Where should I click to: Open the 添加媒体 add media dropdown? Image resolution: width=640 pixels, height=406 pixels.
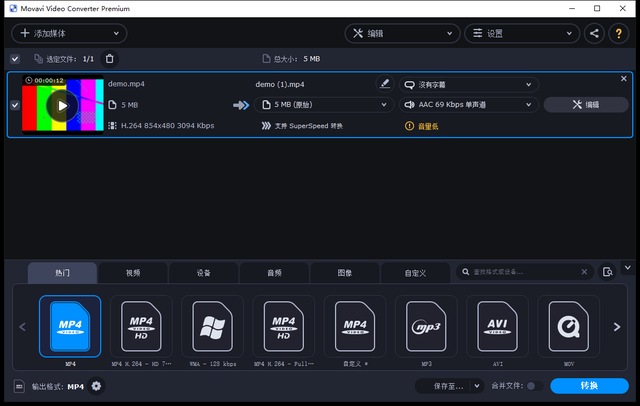69,33
